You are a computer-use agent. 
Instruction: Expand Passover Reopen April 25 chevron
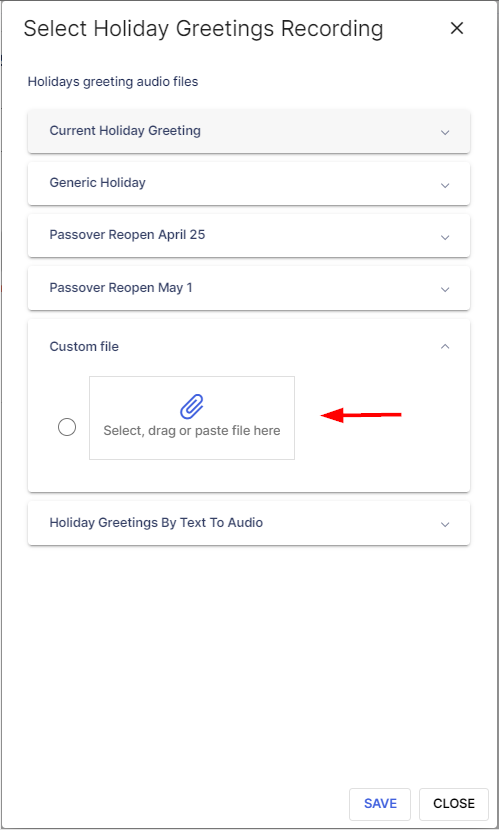click(x=445, y=237)
